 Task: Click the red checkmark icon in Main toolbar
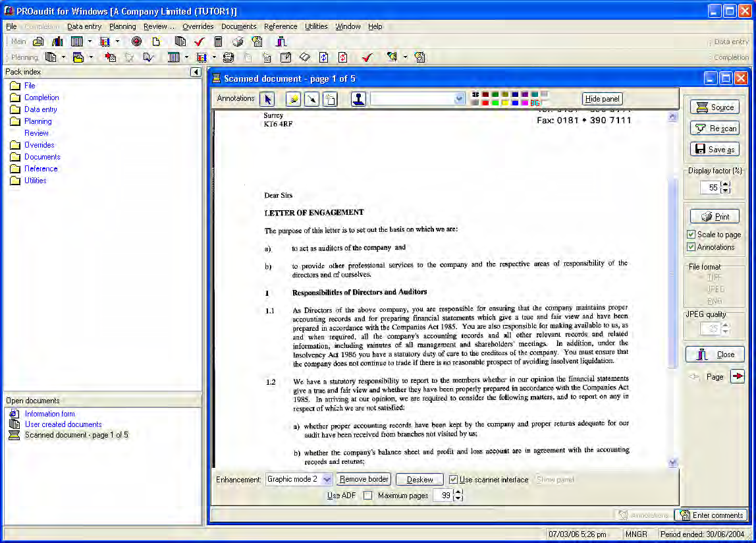[199, 42]
